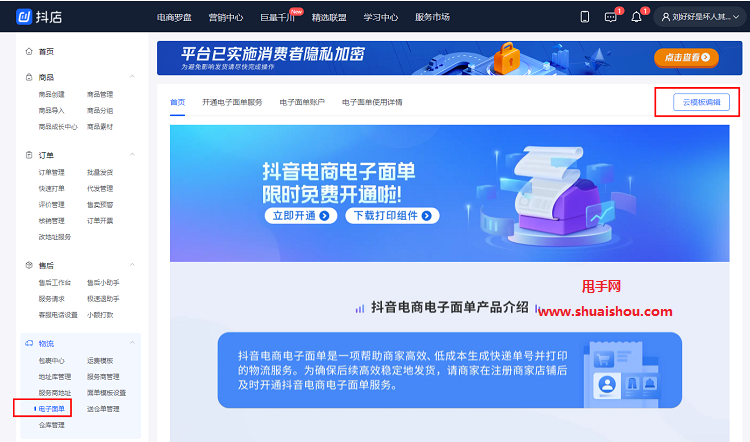Click the 抖店 logo icon
This screenshot has height=442, width=750.
23,17
